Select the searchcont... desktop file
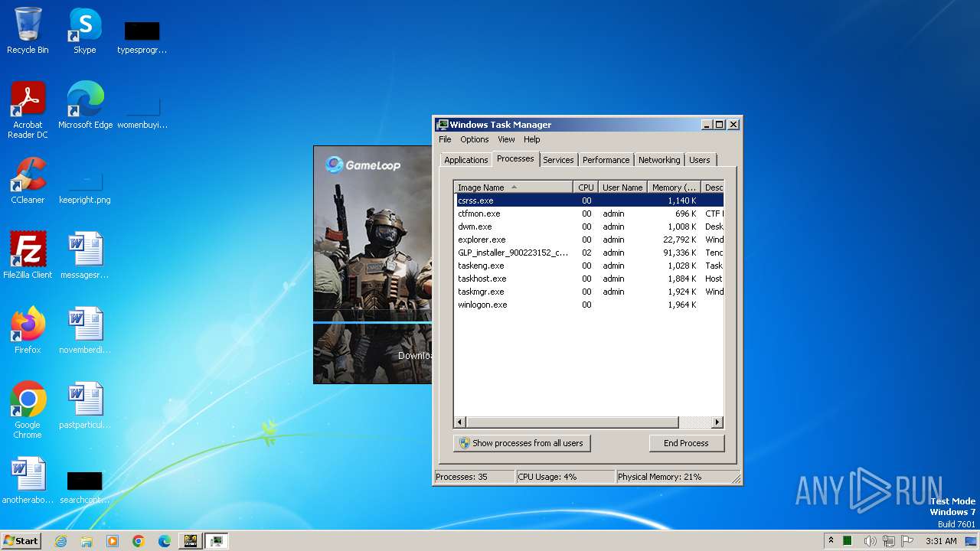 pyautogui.click(x=85, y=487)
